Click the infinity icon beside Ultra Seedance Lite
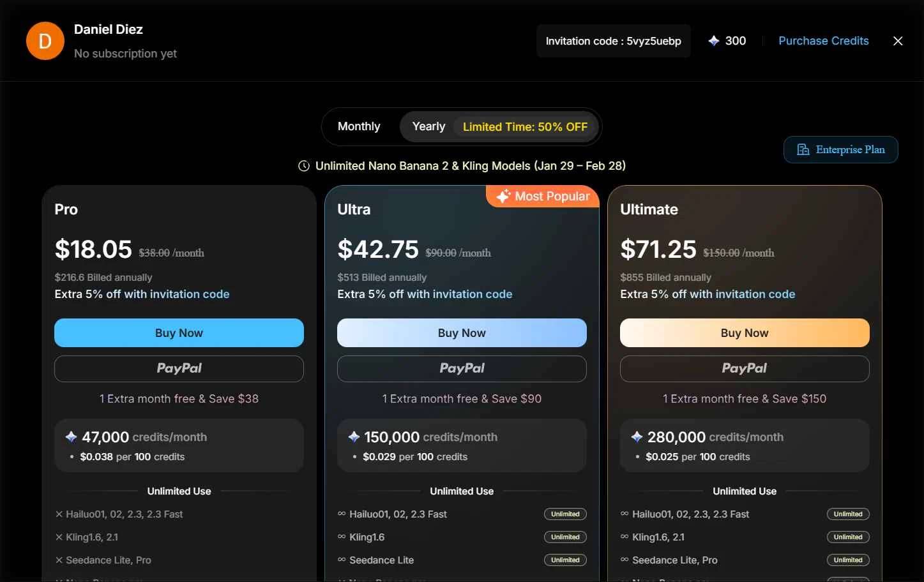This screenshot has width=924, height=582. point(342,560)
